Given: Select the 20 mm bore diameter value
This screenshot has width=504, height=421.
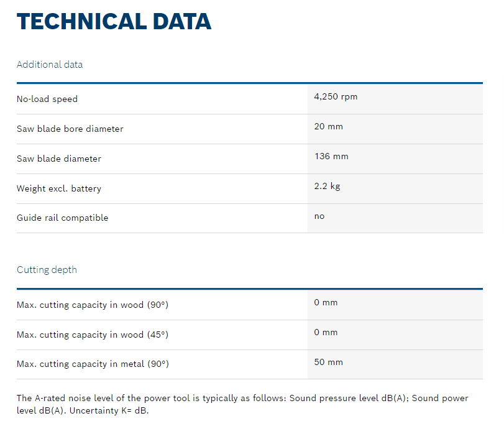Looking at the screenshot, I should pyautogui.click(x=329, y=127).
